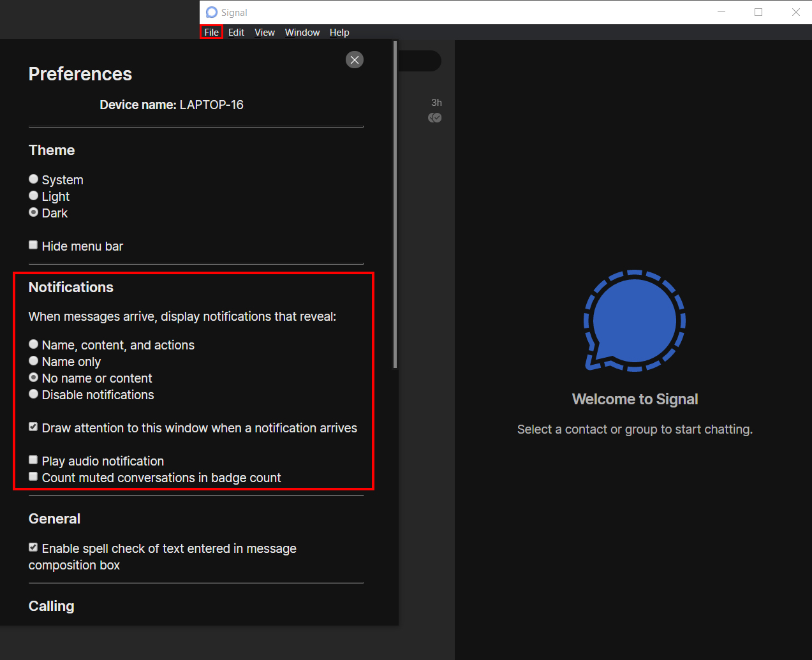Screen dimensions: 812x660
Task: Toggle Draw attention to this window checkbox
Action: point(33,427)
